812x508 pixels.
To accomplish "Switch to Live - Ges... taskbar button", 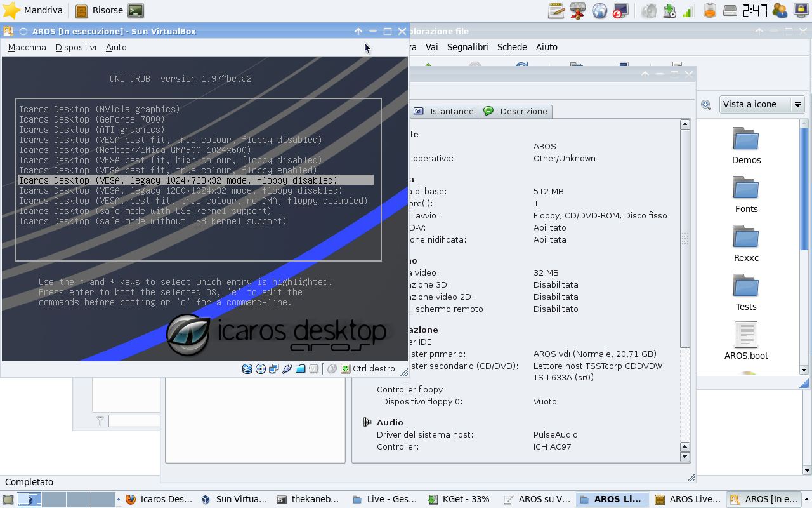I will 385,499.
